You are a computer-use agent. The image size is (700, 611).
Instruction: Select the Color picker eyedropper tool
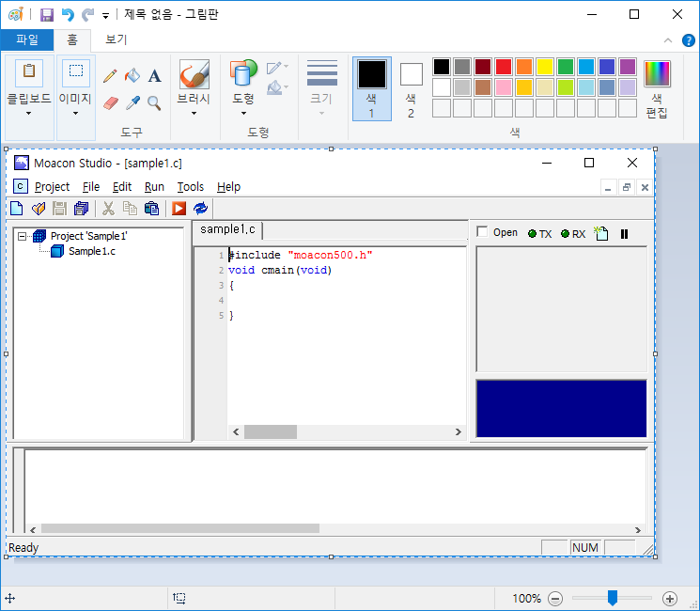click(x=132, y=102)
